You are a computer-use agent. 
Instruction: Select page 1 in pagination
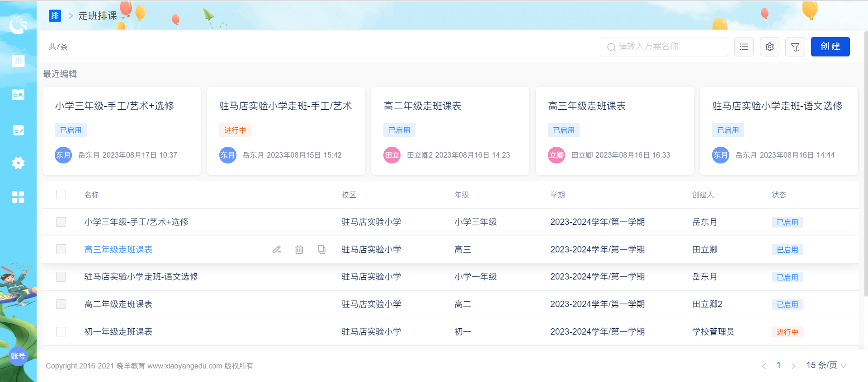point(778,365)
